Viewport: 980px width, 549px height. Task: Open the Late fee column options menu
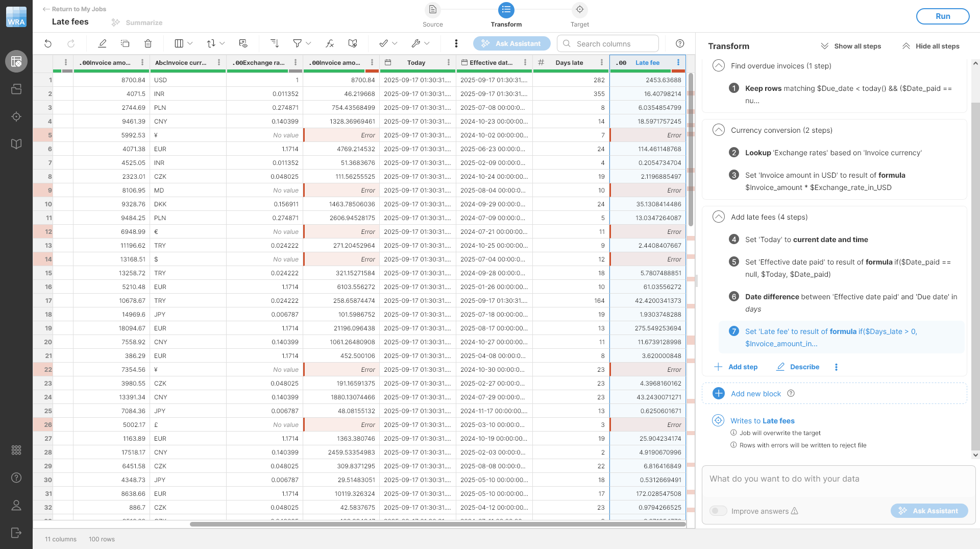click(678, 63)
